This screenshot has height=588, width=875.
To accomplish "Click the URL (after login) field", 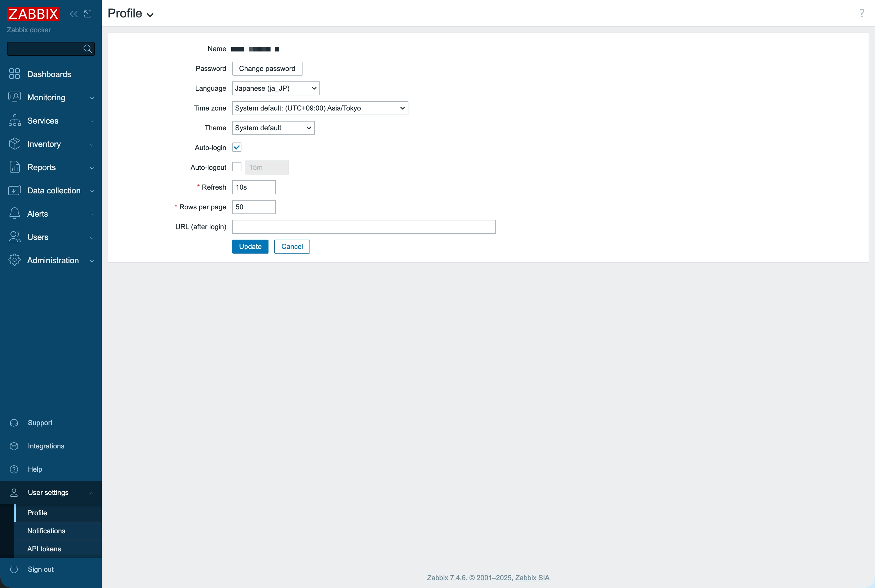I will coord(363,227).
